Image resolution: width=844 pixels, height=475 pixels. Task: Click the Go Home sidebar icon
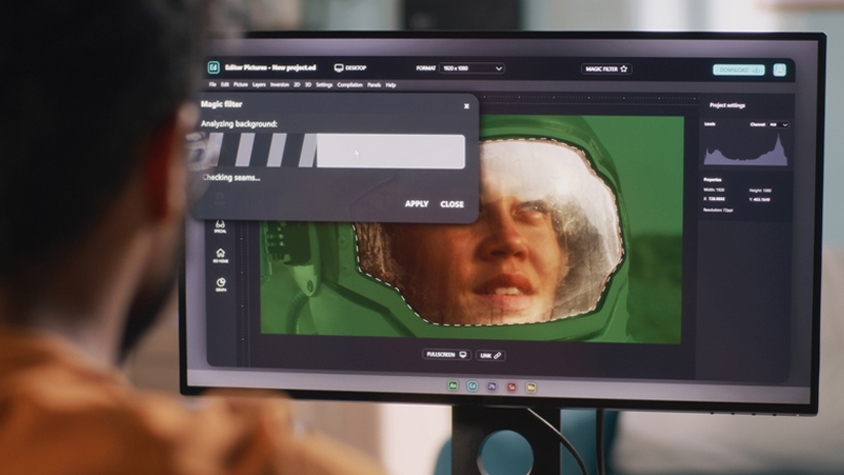tap(220, 255)
